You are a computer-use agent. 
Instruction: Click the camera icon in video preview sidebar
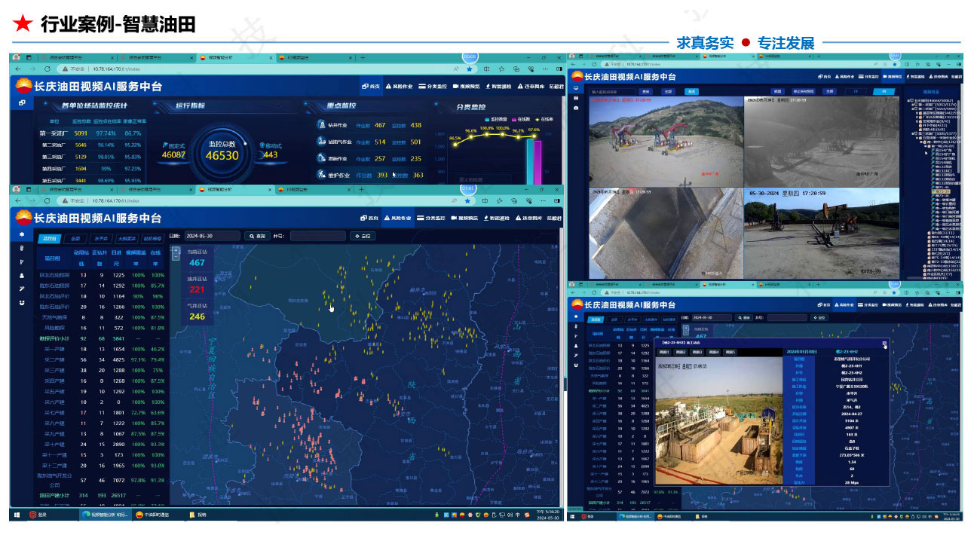pyautogui.click(x=577, y=108)
